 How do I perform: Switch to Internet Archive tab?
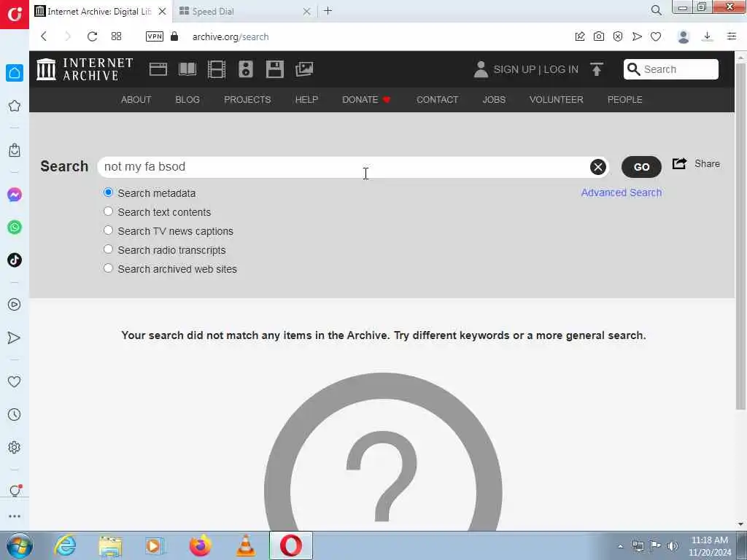click(100, 12)
